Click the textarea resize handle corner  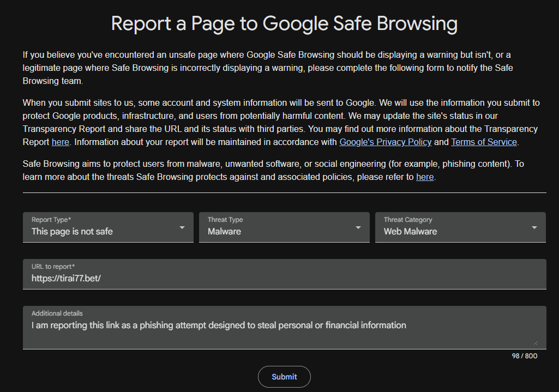coord(535,343)
